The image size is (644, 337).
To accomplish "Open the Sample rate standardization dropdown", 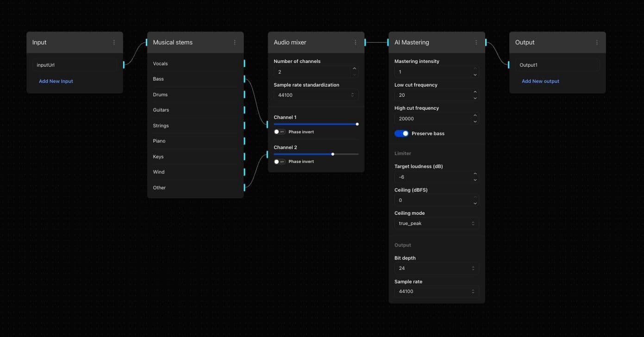I will 316,95.
